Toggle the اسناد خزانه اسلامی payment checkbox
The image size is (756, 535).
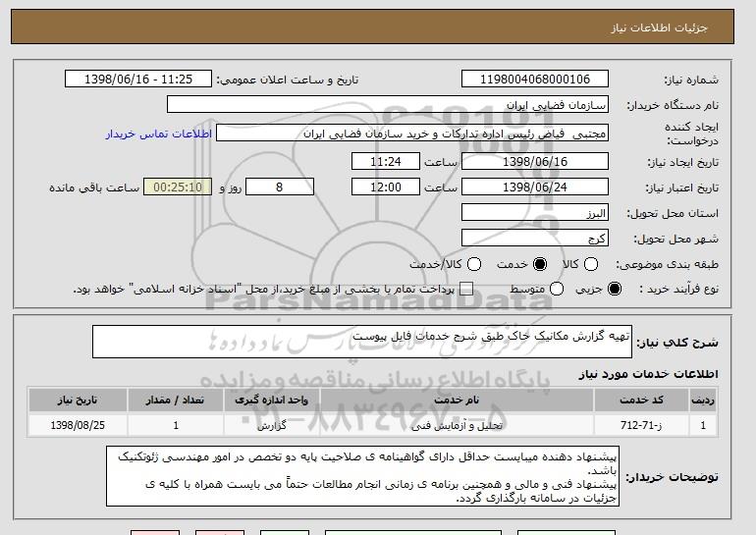tap(465, 289)
